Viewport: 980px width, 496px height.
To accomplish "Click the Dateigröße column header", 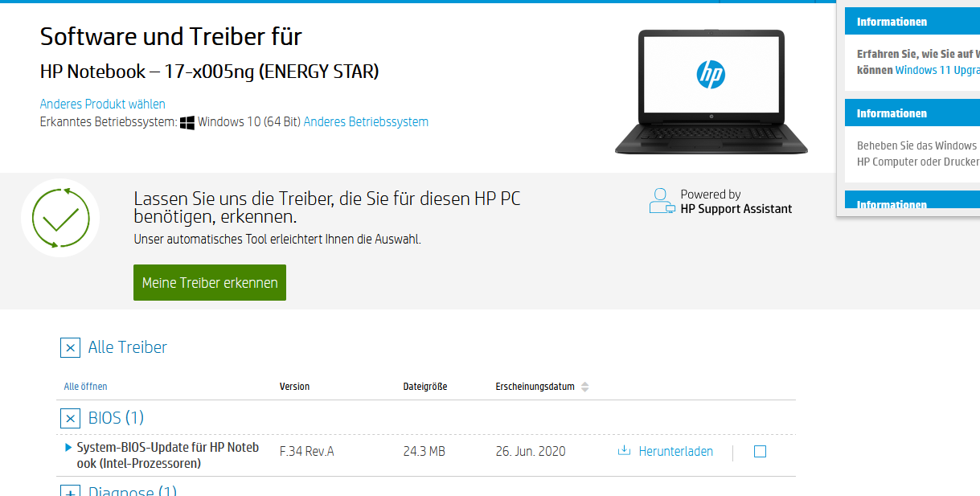I will pos(425,387).
